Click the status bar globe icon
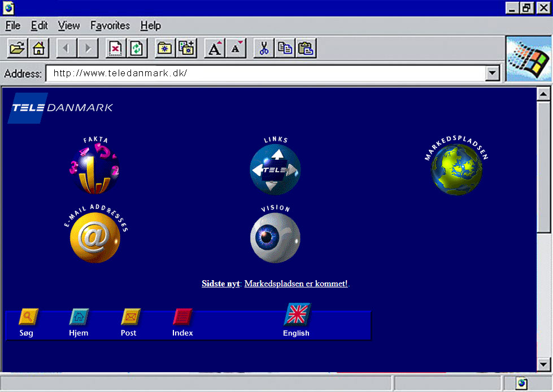Image resolution: width=553 pixels, height=392 pixels. pos(522,383)
